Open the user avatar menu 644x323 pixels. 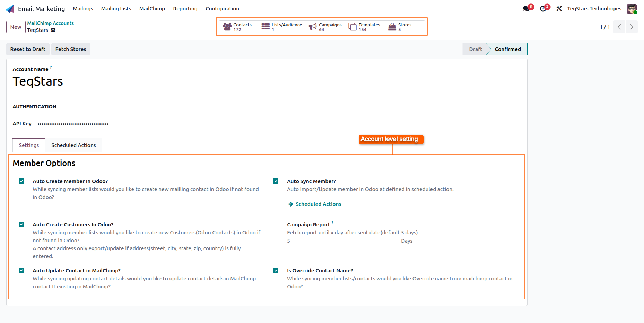tap(632, 9)
